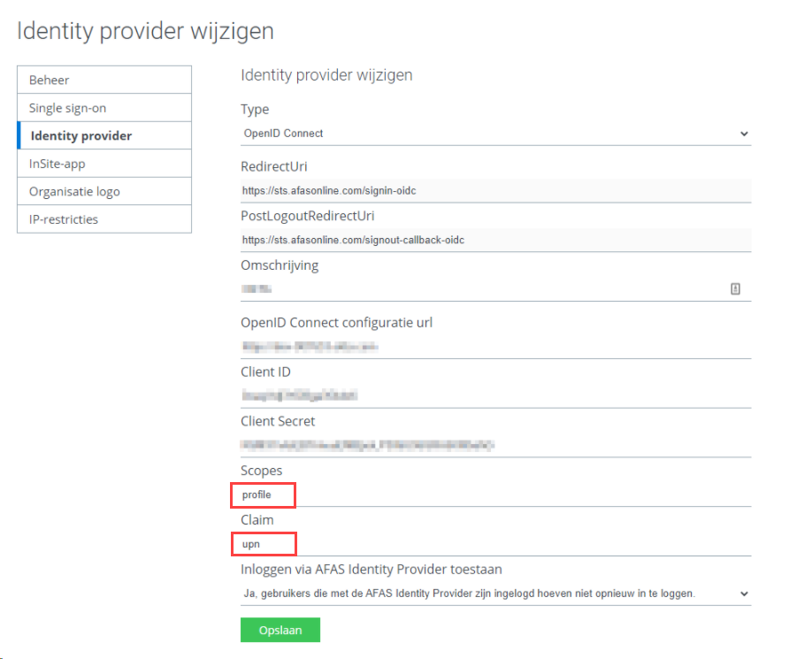Expand the AFAS Identity Provider login dropdown
This screenshot has width=812, height=659.
(744, 594)
